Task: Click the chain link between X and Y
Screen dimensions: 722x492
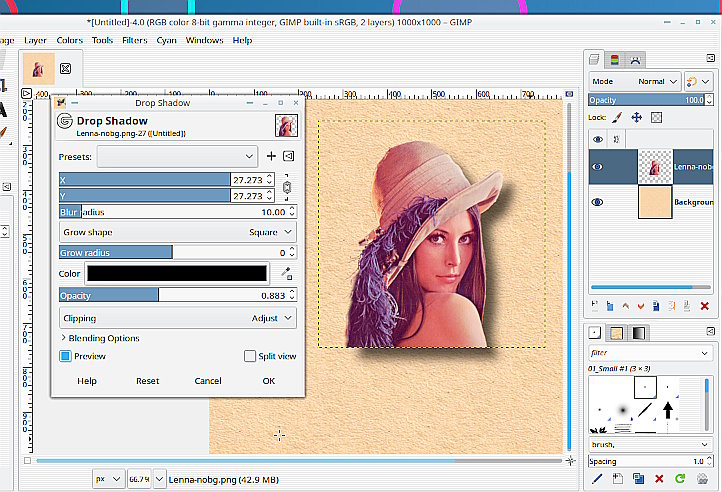Action: tap(287, 187)
